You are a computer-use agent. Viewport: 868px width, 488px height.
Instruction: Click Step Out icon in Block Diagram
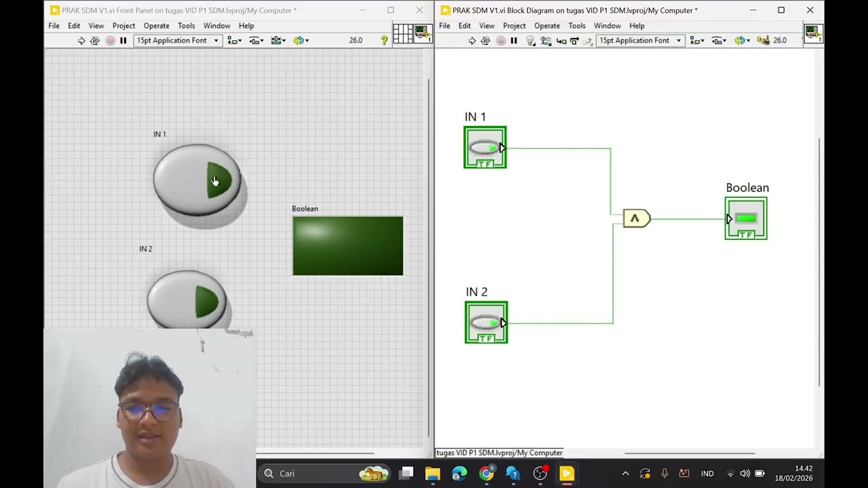pyautogui.click(x=588, y=41)
